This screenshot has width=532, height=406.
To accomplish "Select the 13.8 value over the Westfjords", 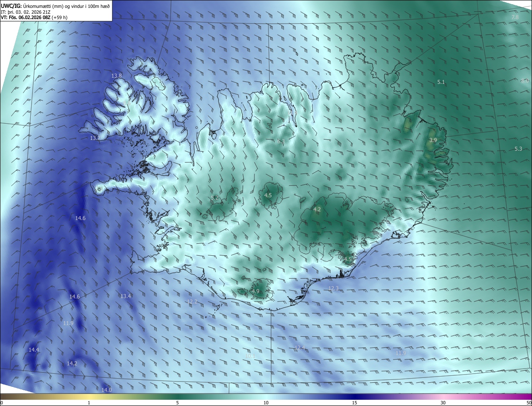I will (x=117, y=76).
